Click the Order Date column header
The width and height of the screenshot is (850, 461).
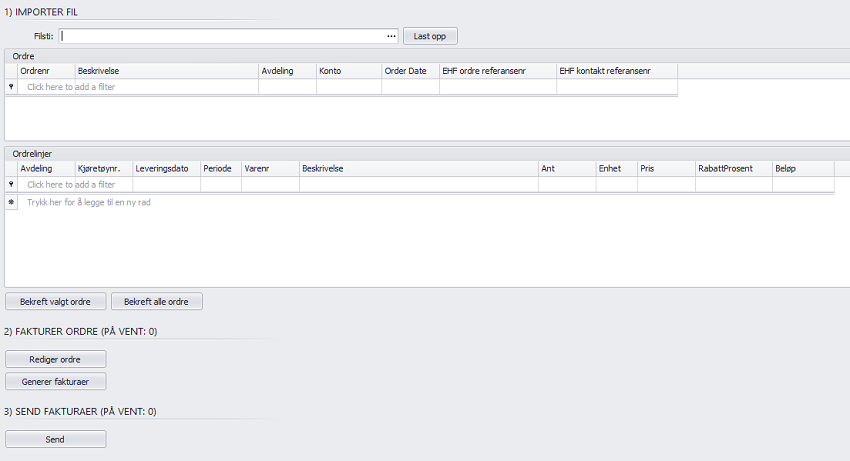409,71
